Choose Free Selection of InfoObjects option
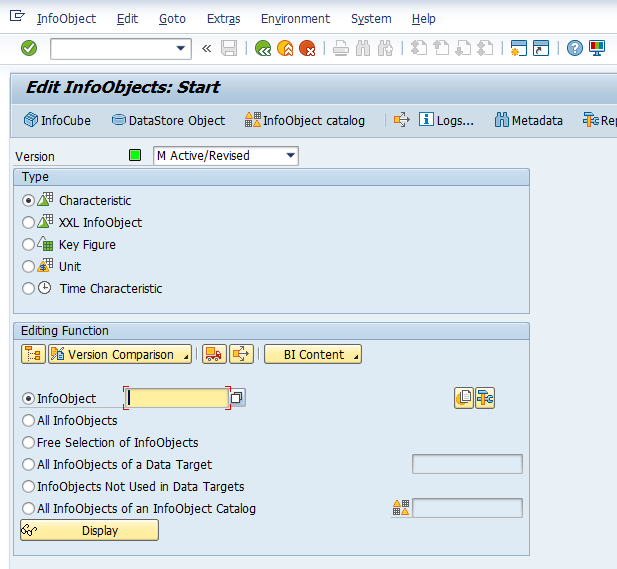Screen dimensions: 617x569 (x=28, y=442)
